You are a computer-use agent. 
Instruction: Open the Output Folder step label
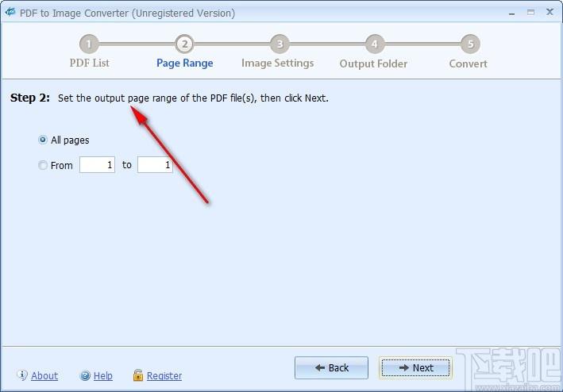click(x=373, y=63)
